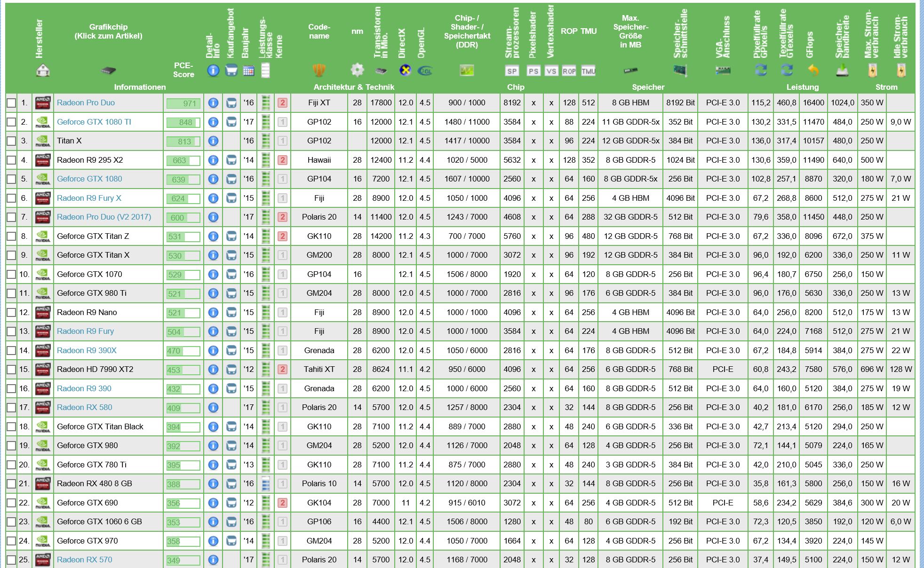924x568 pixels.
Task: Click the SP stream processor header icon
Action: tap(512, 71)
